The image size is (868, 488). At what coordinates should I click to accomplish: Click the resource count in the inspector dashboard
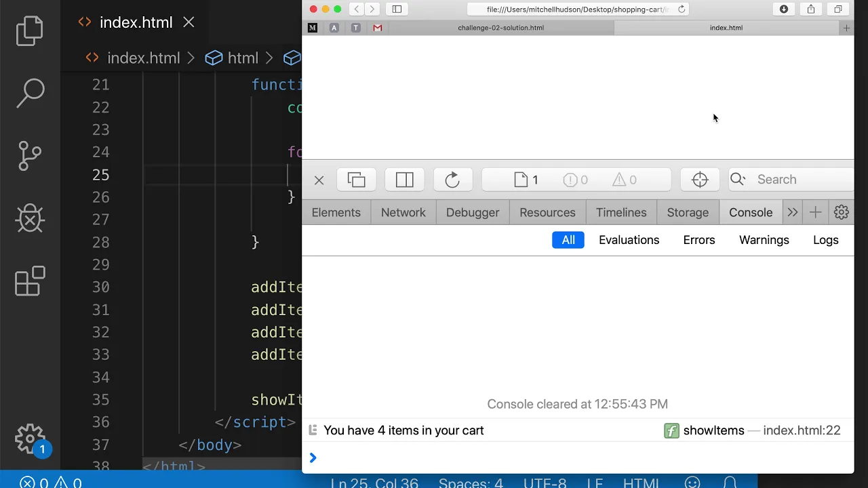tap(526, 180)
